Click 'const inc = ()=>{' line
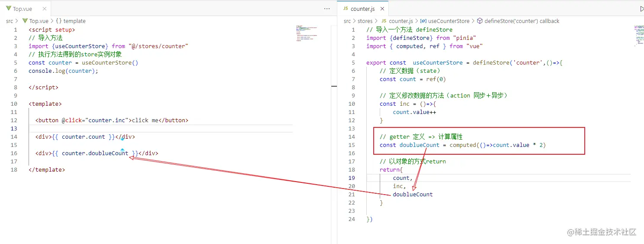The height and width of the screenshot is (244, 644). click(x=408, y=104)
